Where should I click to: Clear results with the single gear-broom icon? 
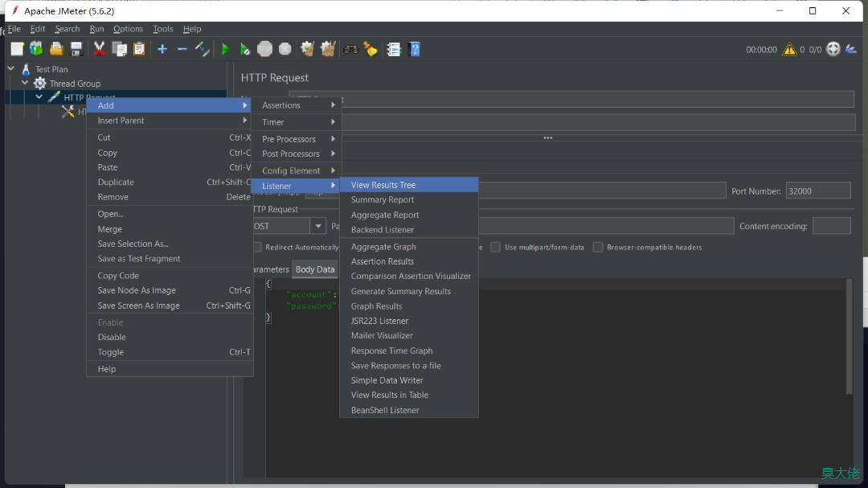point(307,49)
